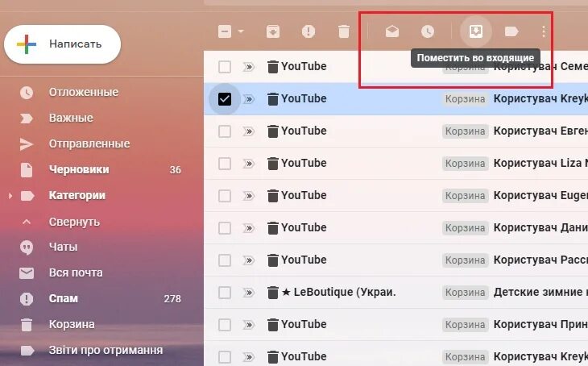This screenshot has width=588, height=366.
Task: Click the Черновики count 36
Action: (x=175, y=170)
